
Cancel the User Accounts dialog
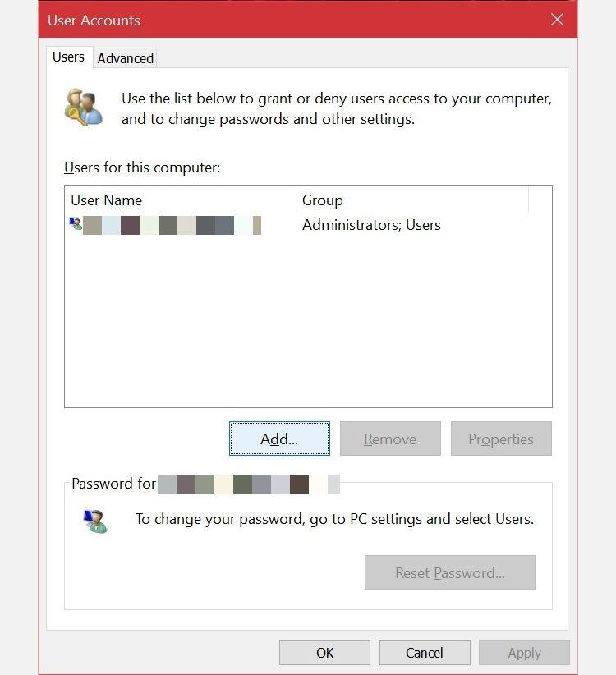point(425,653)
